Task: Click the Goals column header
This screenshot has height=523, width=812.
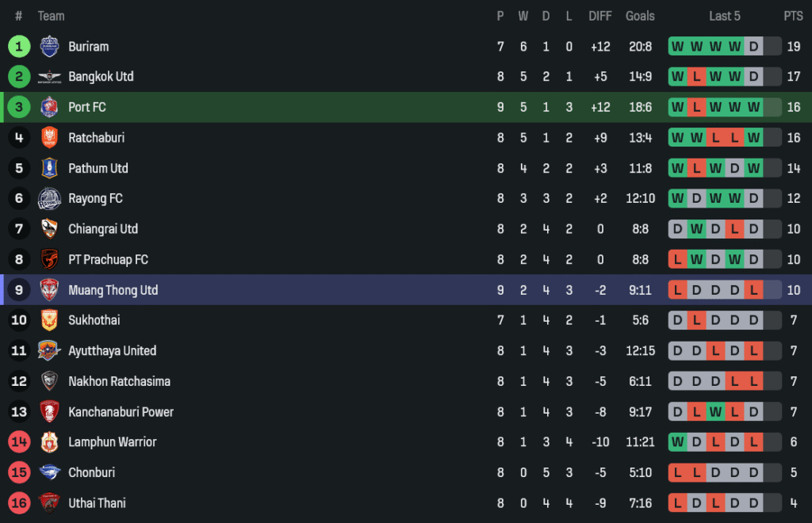Action: point(640,16)
